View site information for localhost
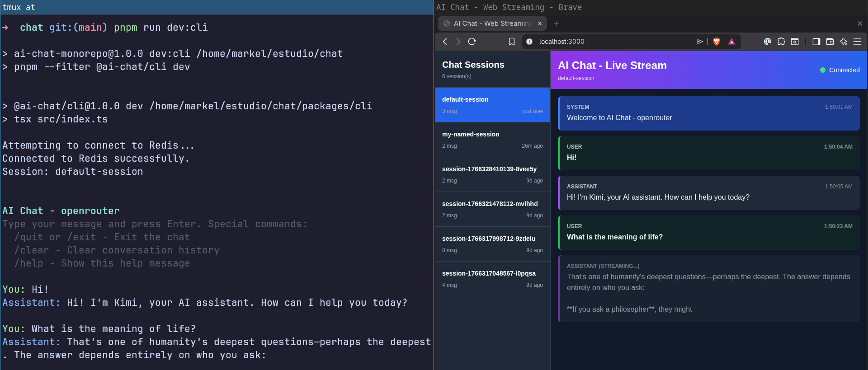This screenshot has height=370, width=868. [x=529, y=42]
